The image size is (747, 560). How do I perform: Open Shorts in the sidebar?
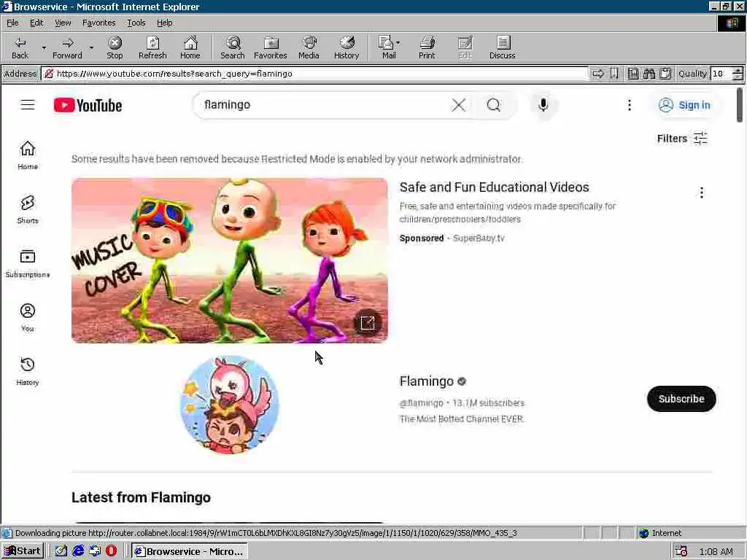(28, 209)
